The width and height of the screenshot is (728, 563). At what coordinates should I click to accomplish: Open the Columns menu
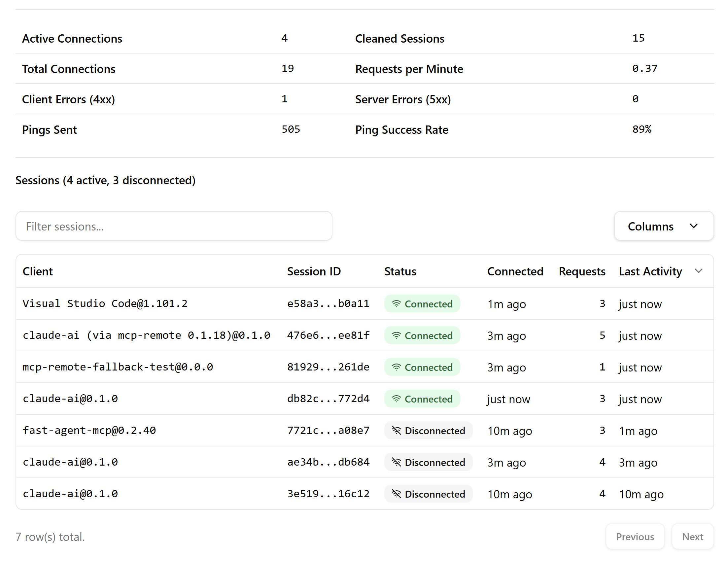[x=663, y=226]
